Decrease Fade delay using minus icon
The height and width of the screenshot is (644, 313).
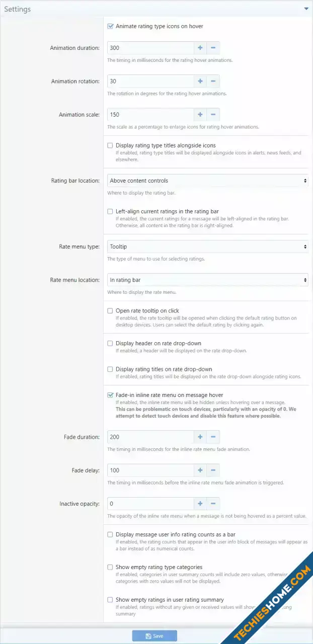tap(213, 470)
